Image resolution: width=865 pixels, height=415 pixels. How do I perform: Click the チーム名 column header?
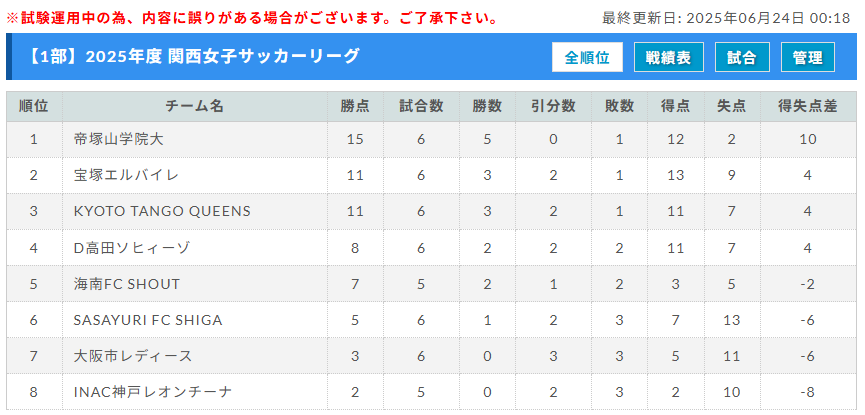(195, 107)
